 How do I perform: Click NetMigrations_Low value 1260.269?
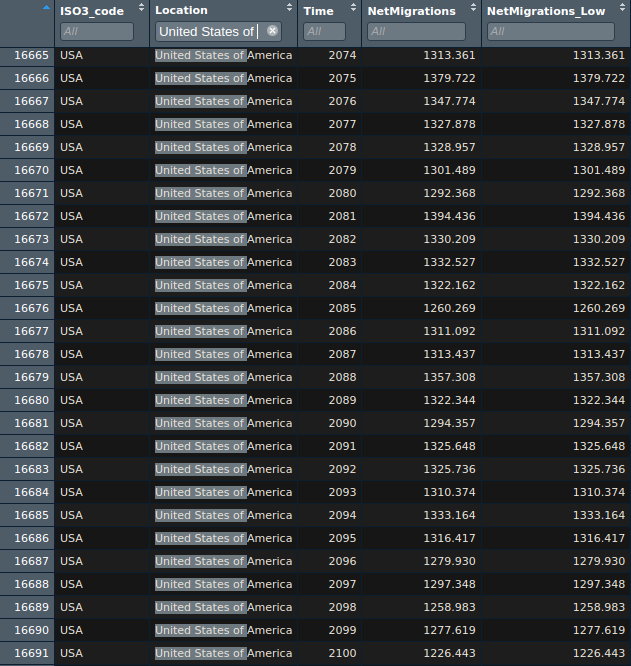(x=598, y=308)
